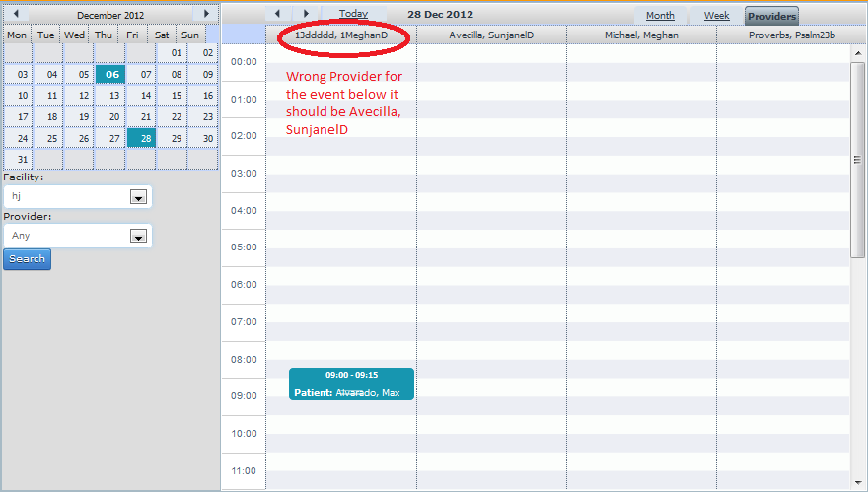The width and height of the screenshot is (868, 495).
Task: Select December 19 in mini calendar
Action: click(79, 116)
